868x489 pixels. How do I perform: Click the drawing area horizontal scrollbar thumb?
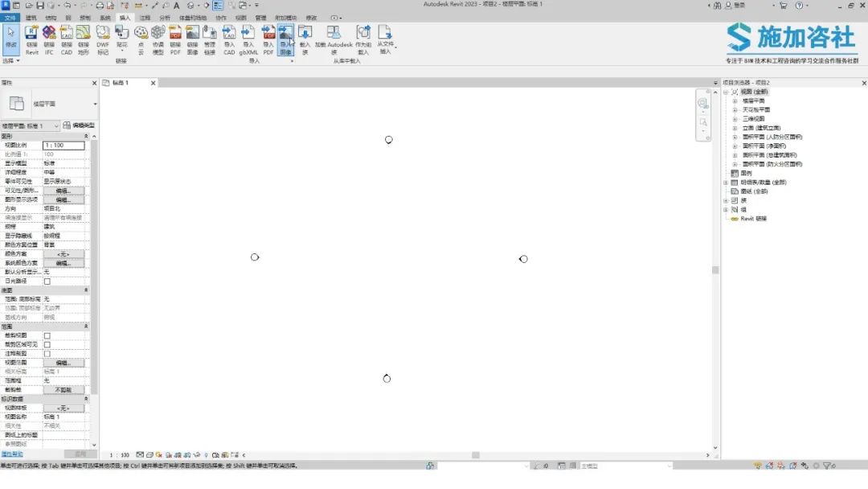click(x=476, y=455)
